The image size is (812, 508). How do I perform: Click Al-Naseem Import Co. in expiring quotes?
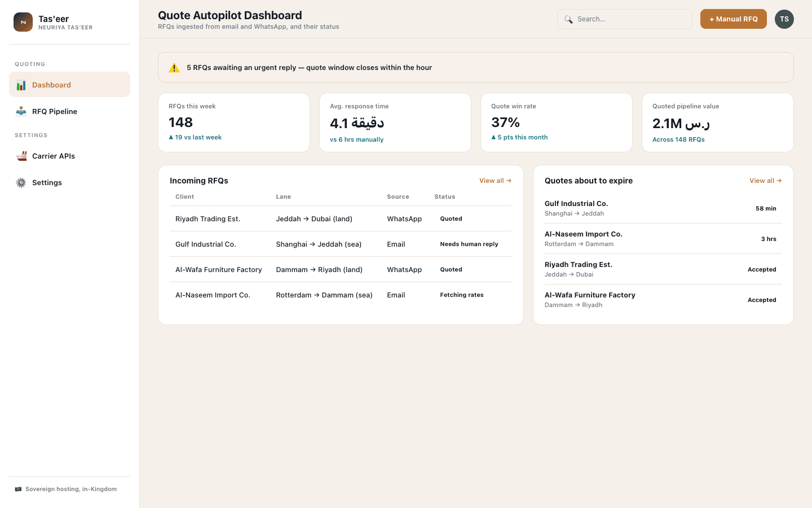tap(584, 234)
